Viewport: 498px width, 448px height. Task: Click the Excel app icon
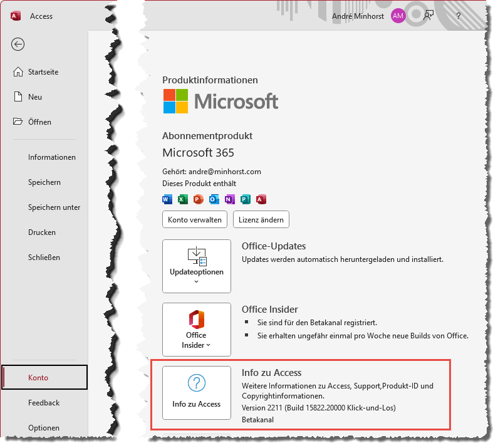[x=182, y=199]
